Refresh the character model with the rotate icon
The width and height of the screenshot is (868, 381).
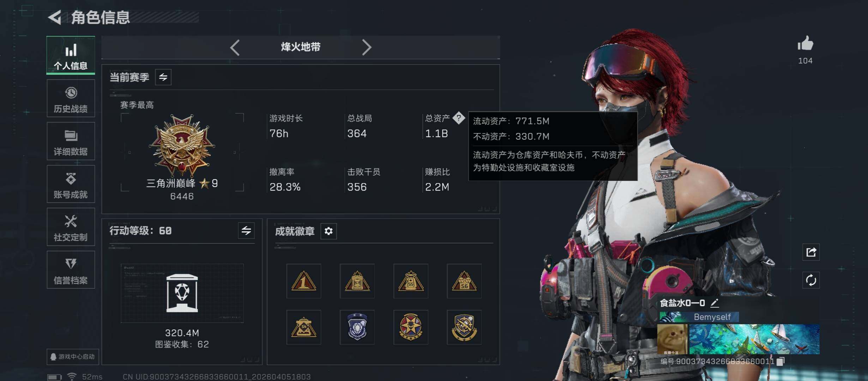[x=811, y=280]
